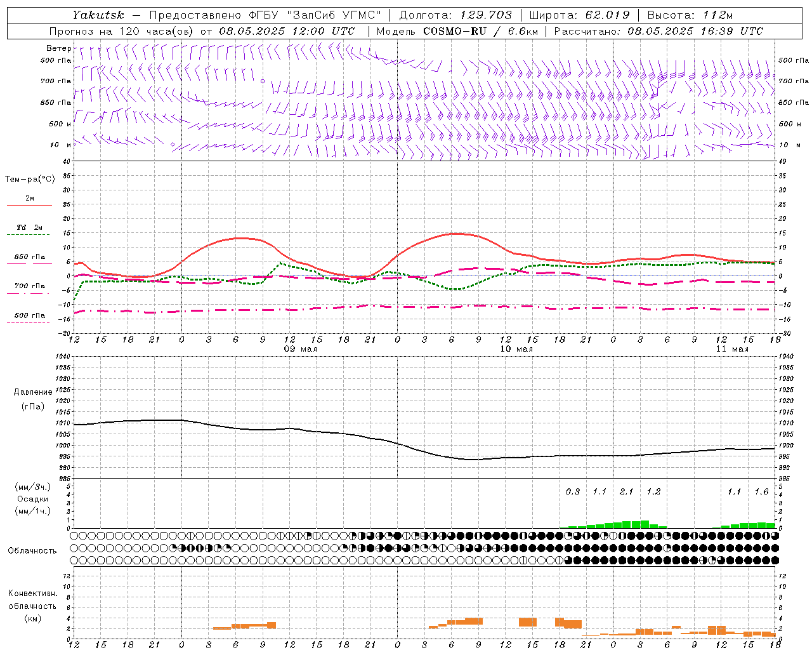Click the "(км)" unit under convective cloudiness
This screenshot has height=650, width=812.
pos(32,618)
